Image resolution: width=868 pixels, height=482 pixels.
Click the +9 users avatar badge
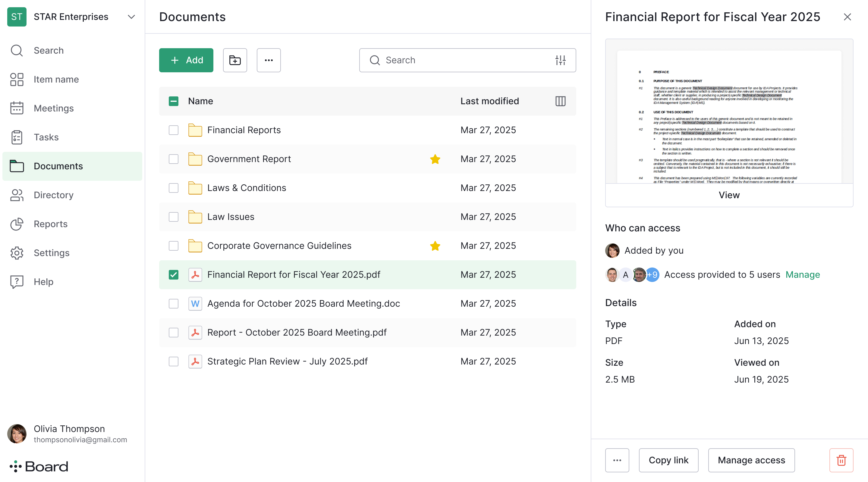(652, 274)
